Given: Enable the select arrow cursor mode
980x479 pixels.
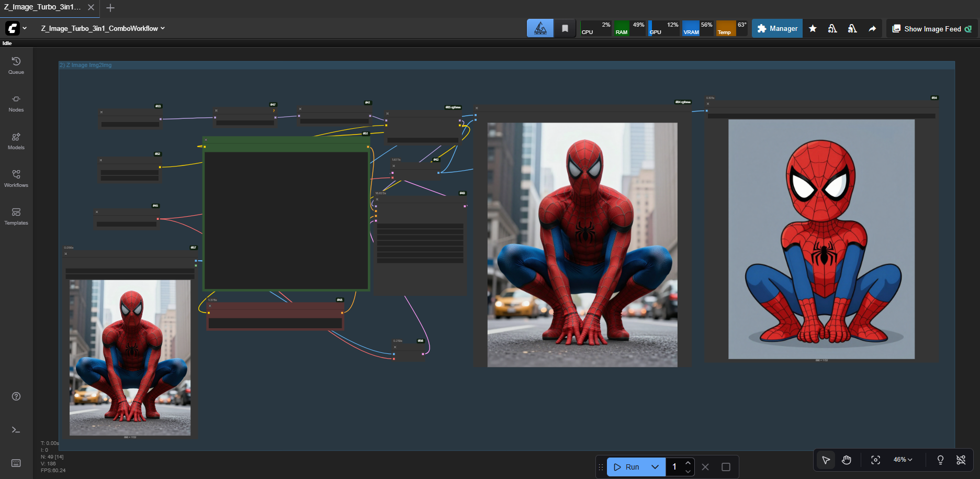Looking at the screenshot, I should coord(826,460).
